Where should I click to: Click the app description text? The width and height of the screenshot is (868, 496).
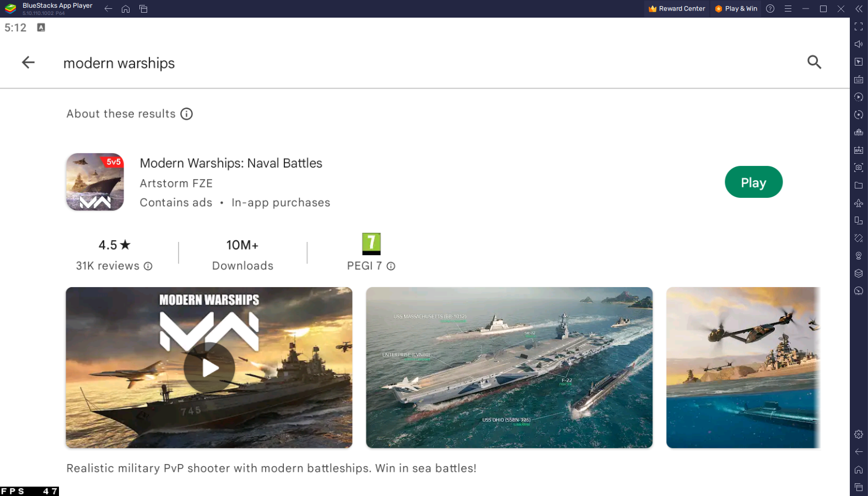coord(271,468)
